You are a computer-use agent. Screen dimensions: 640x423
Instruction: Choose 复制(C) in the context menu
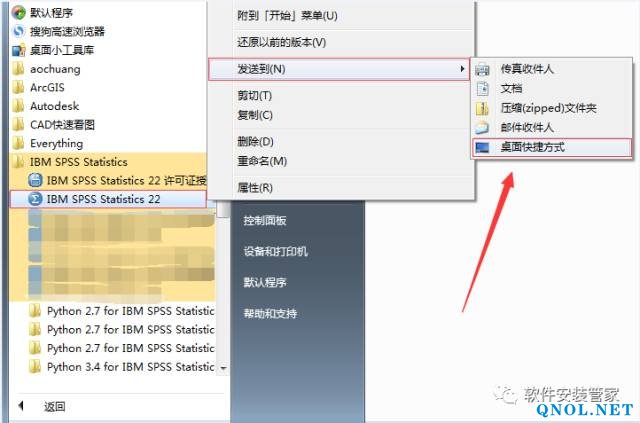pyautogui.click(x=255, y=115)
